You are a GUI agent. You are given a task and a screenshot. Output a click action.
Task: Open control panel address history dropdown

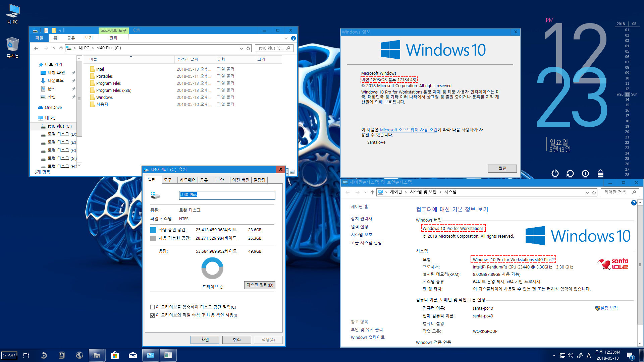coord(587,192)
